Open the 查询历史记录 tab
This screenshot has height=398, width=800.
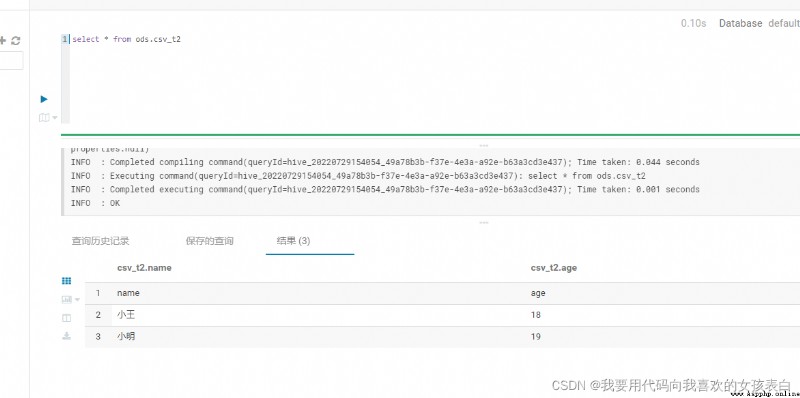(101, 241)
